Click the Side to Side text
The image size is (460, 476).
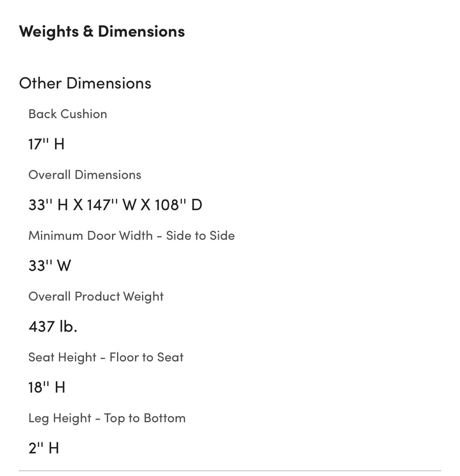[x=200, y=236]
